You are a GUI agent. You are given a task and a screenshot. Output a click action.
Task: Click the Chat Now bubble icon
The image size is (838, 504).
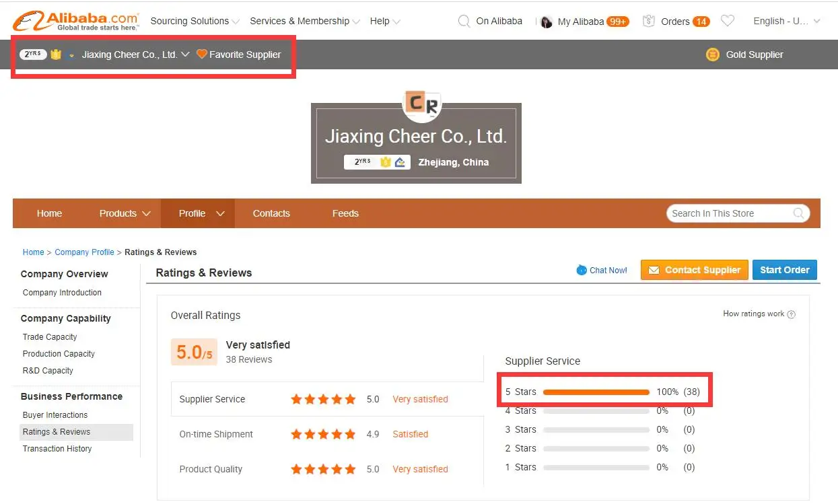click(x=582, y=270)
